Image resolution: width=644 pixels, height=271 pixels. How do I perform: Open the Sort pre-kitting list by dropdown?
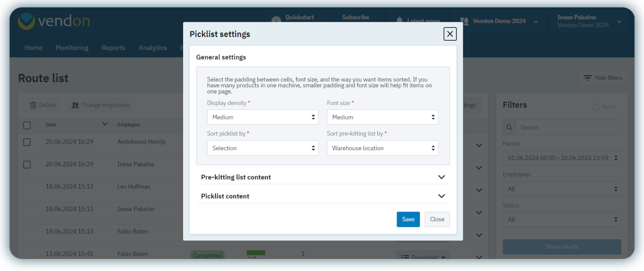tap(382, 148)
